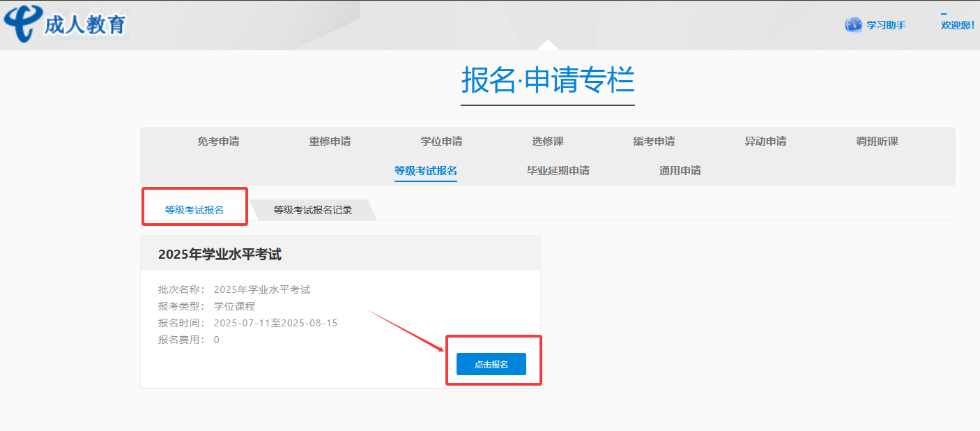980x431 pixels.
Task: Click the 报名时间 date range text
Action: point(275,323)
